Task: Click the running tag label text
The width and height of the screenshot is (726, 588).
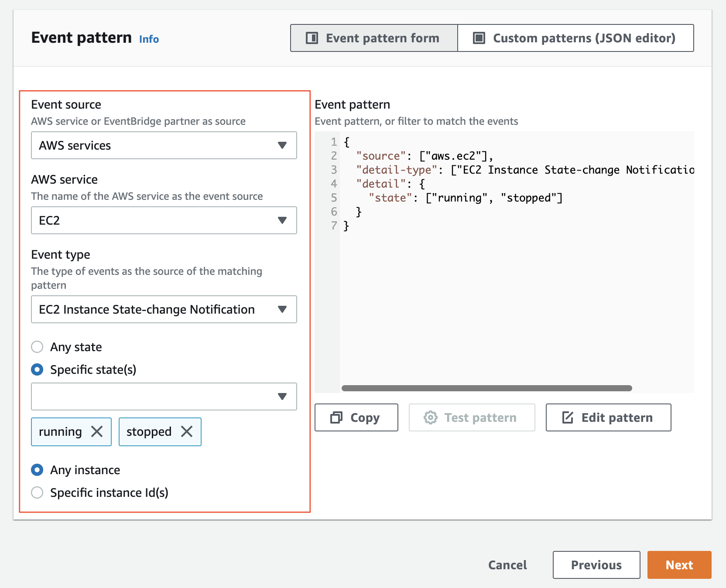Action: [x=60, y=432]
